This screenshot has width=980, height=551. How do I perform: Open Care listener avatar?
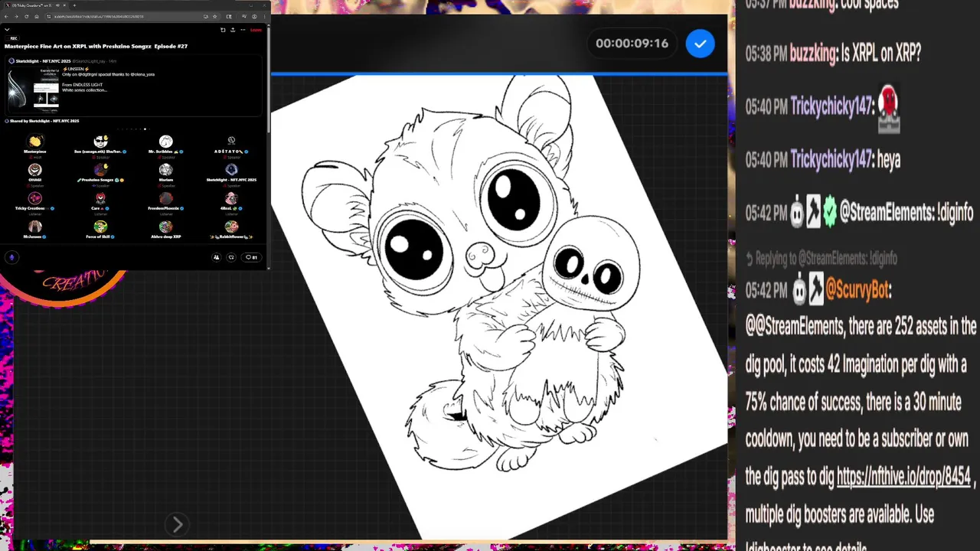coord(100,198)
